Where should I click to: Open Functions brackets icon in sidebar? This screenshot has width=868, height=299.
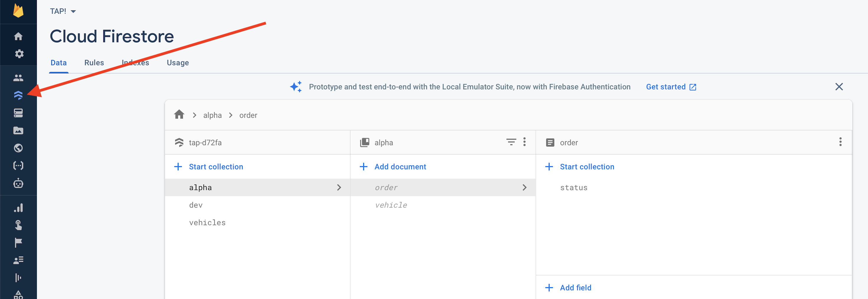tap(18, 165)
